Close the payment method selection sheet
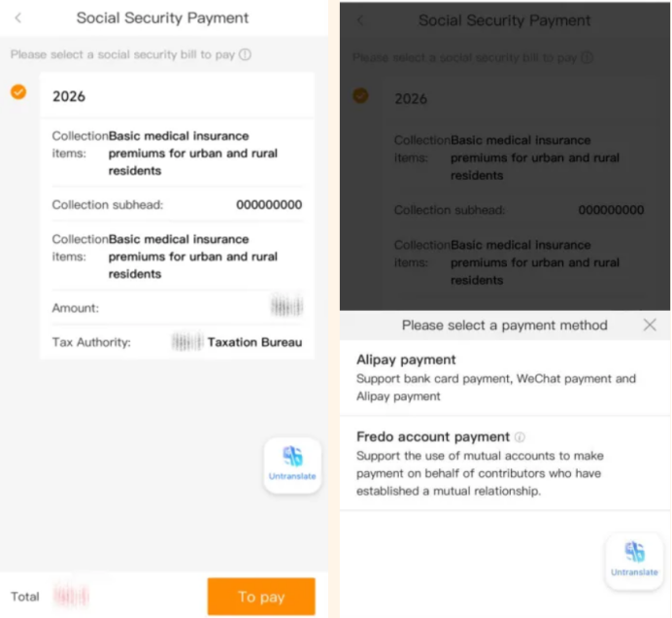This screenshot has width=672, height=618. (650, 326)
